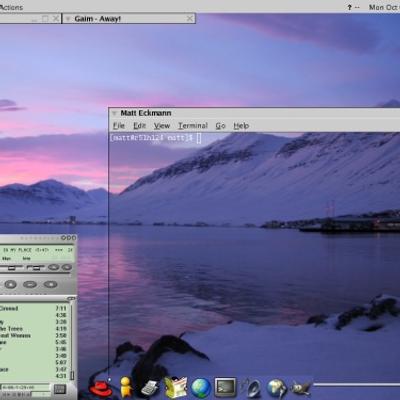400x400 pixels.
Task: Open the Red Hat main menu icon
Action: [x=100, y=388]
